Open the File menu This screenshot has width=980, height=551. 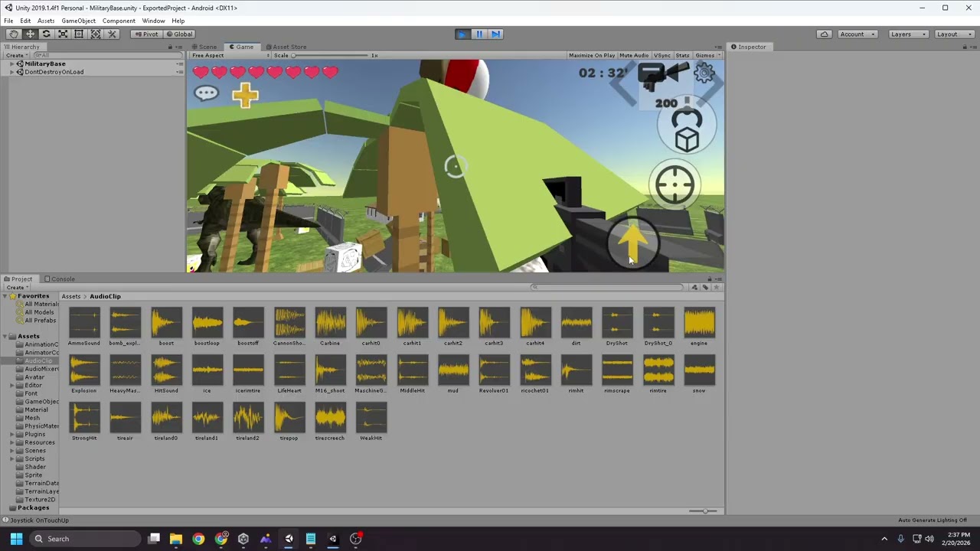coord(8,21)
